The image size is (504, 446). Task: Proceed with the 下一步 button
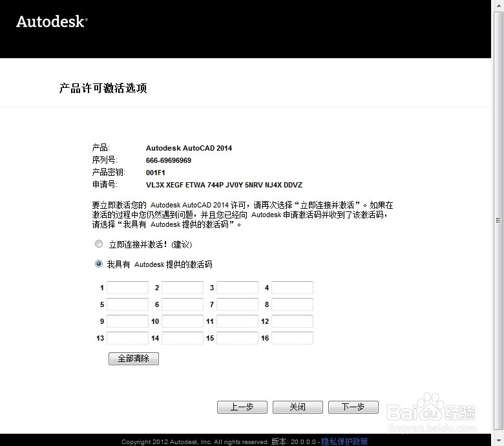click(x=353, y=407)
